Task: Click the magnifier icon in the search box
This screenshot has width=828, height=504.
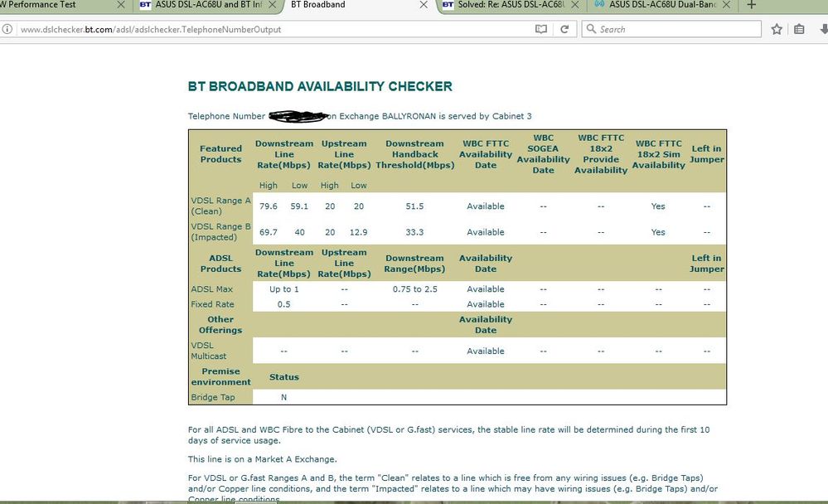Action: [591, 28]
